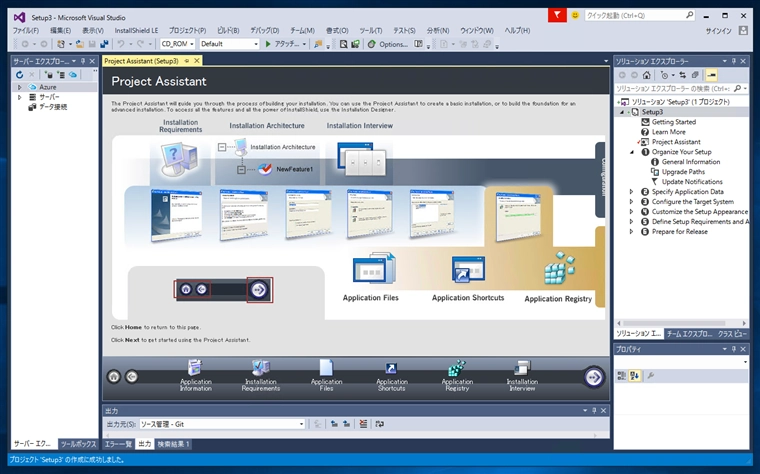
Task: Select Upgrade Paths in Solution Explorer
Action: click(x=683, y=172)
